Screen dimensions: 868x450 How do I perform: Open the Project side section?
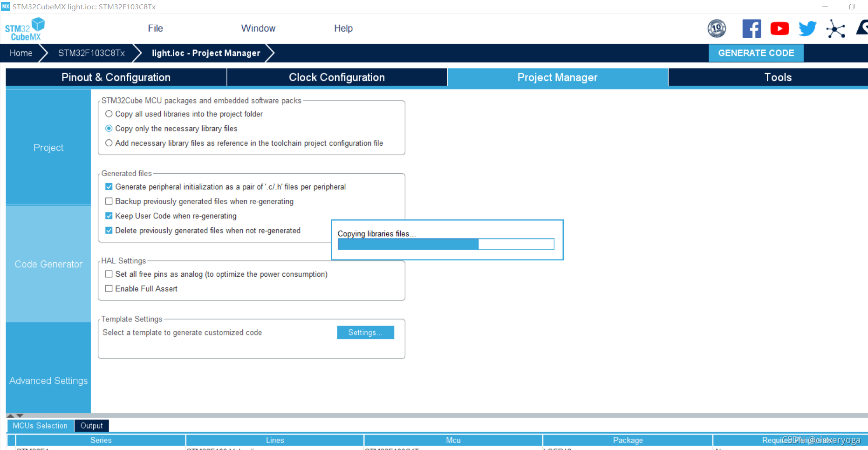[x=48, y=147]
